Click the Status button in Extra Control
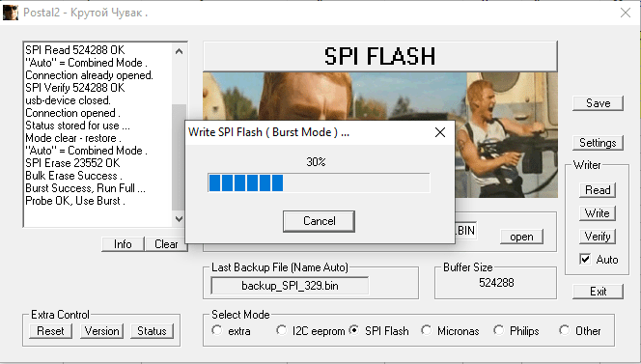This screenshot has height=364, width=641. coord(152,331)
